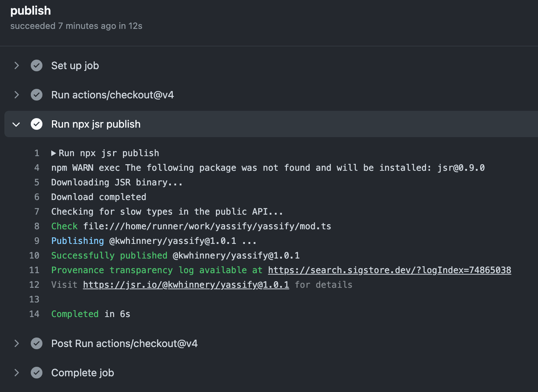Expand the Complete job step chevron
This screenshot has height=392, width=538.
coord(16,373)
